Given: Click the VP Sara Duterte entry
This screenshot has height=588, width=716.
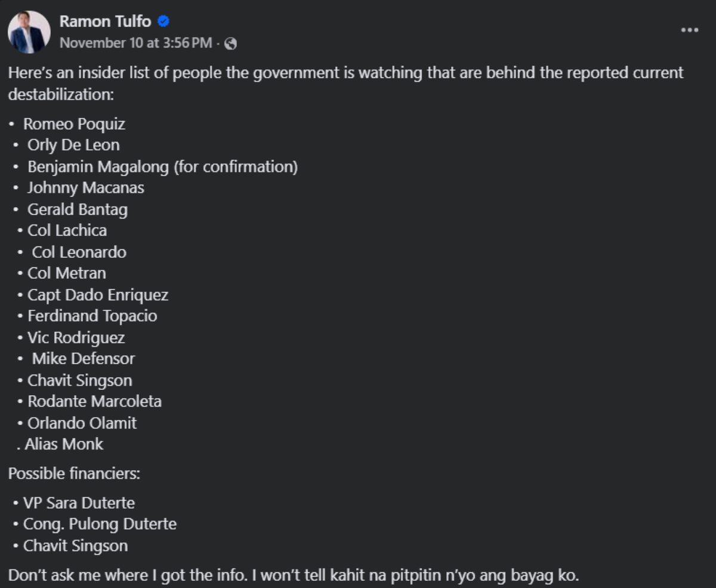Looking at the screenshot, I should 79,503.
